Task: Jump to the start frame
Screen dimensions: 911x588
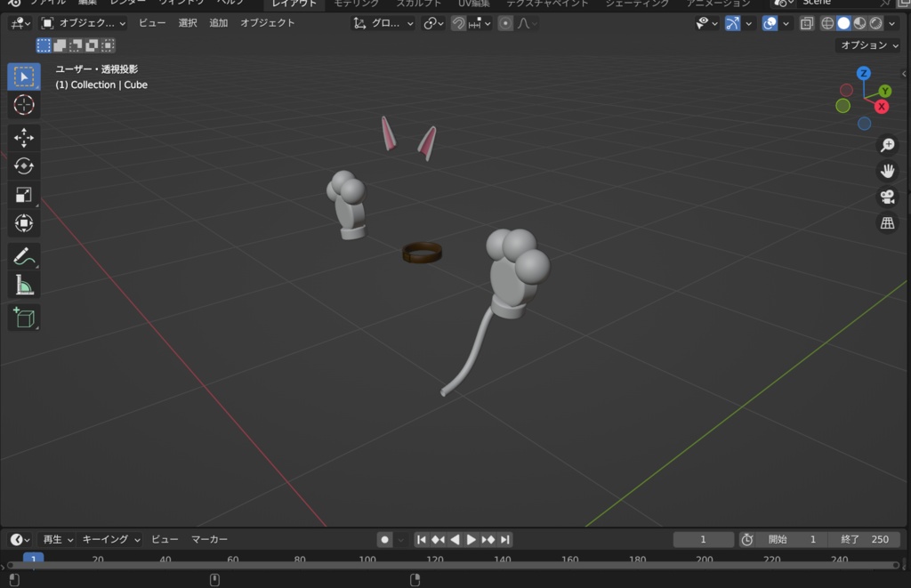Action: click(x=421, y=540)
